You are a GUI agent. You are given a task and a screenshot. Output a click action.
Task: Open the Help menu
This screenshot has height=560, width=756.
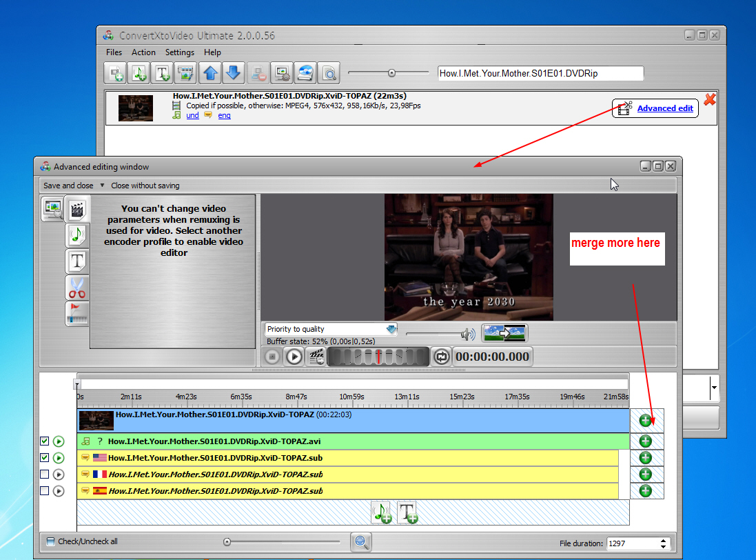pos(212,52)
